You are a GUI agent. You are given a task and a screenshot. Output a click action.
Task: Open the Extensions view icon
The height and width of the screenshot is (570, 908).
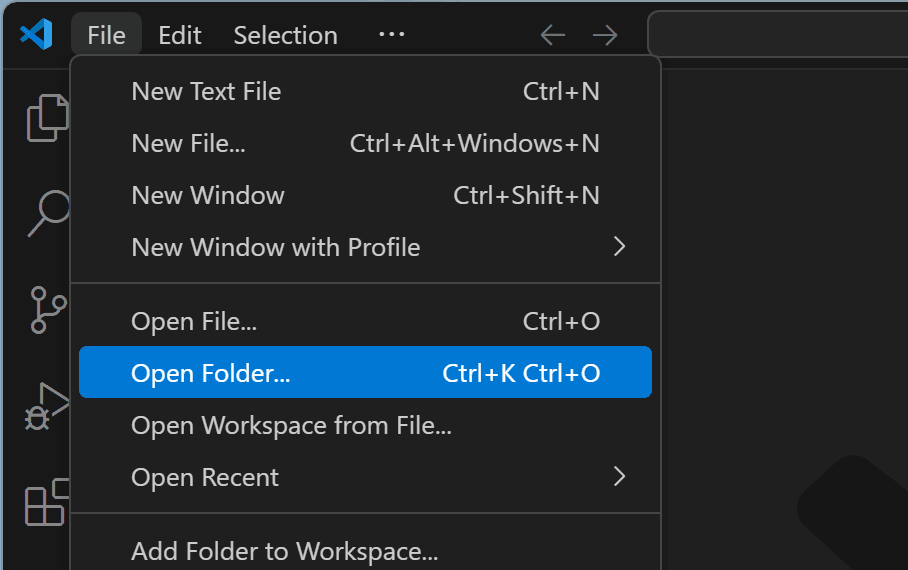tap(46, 502)
